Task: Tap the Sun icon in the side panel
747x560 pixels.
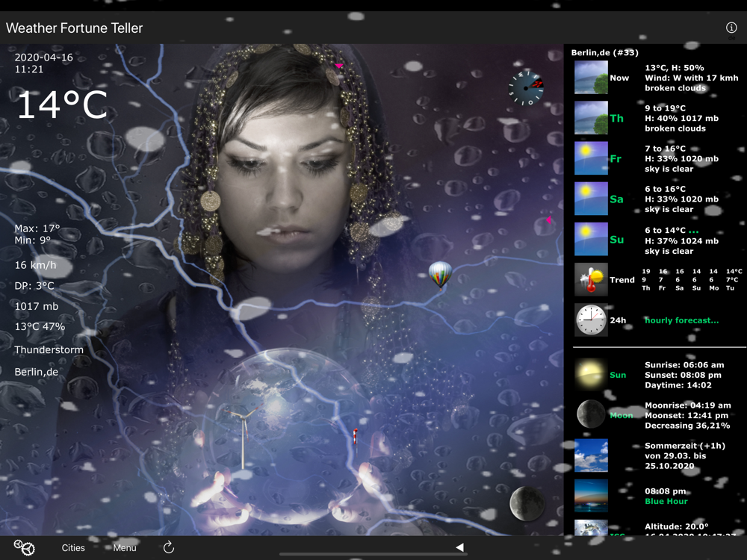Action: pos(591,375)
